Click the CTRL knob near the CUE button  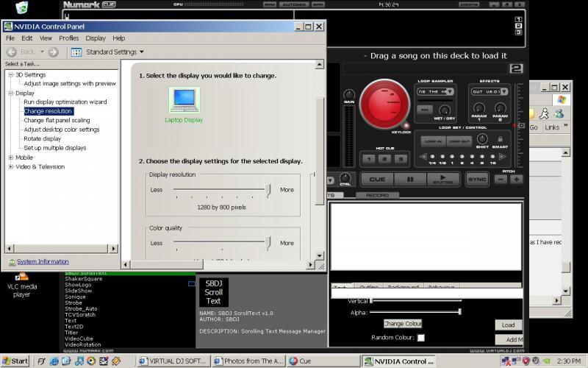(x=345, y=177)
